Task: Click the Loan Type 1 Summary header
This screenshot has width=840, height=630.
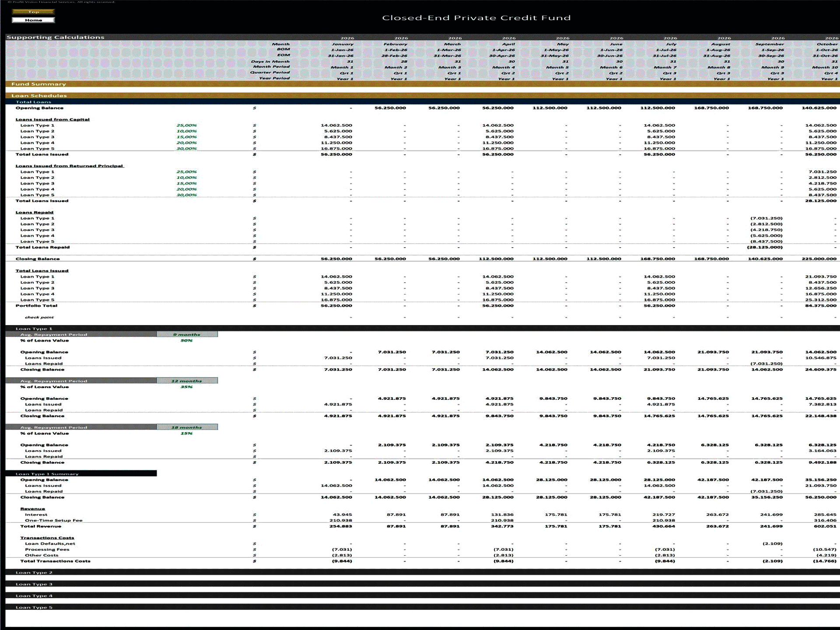Action: pos(47,473)
